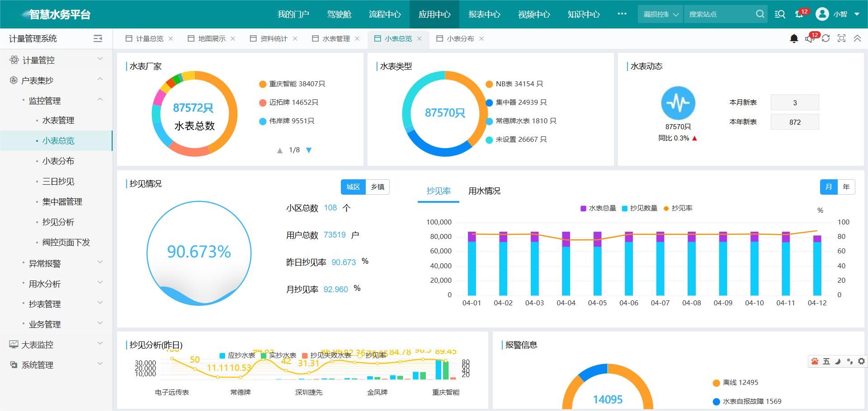Click the top header alert bell with badge 12
Image resolution: width=868 pixels, height=411 pixels.
pyautogui.click(x=799, y=14)
